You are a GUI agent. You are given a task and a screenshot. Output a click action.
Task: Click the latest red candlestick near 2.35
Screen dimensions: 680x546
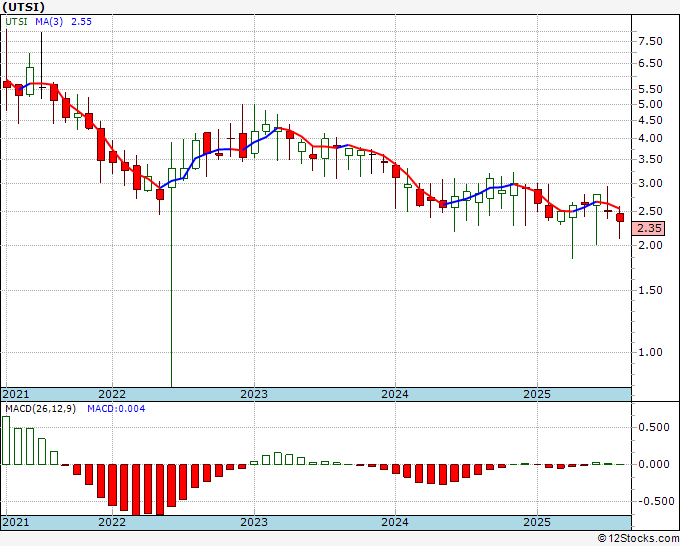click(x=620, y=218)
